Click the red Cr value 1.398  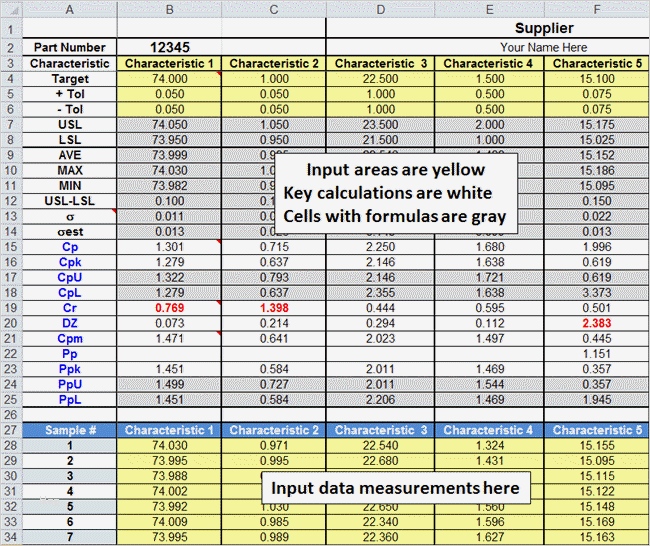(x=274, y=308)
